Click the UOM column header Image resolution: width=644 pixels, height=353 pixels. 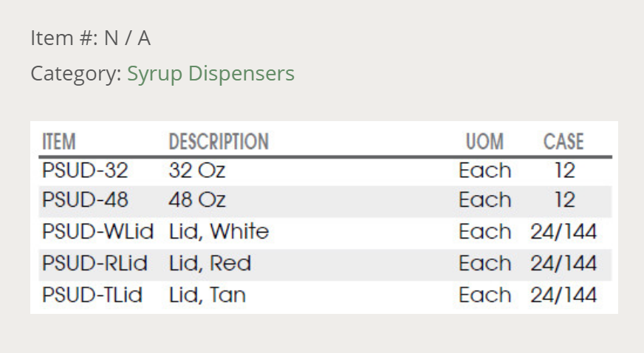tap(484, 141)
